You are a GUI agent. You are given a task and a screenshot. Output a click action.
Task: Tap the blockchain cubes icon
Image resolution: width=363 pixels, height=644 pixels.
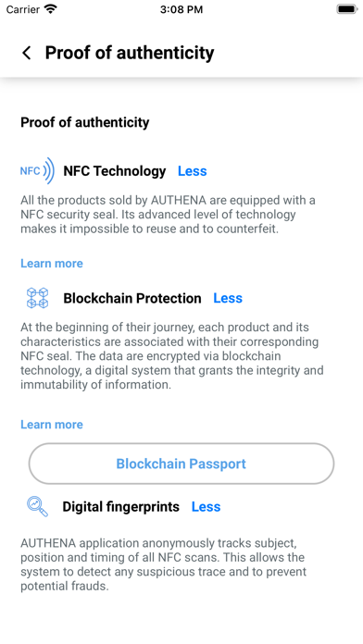[x=37, y=298]
